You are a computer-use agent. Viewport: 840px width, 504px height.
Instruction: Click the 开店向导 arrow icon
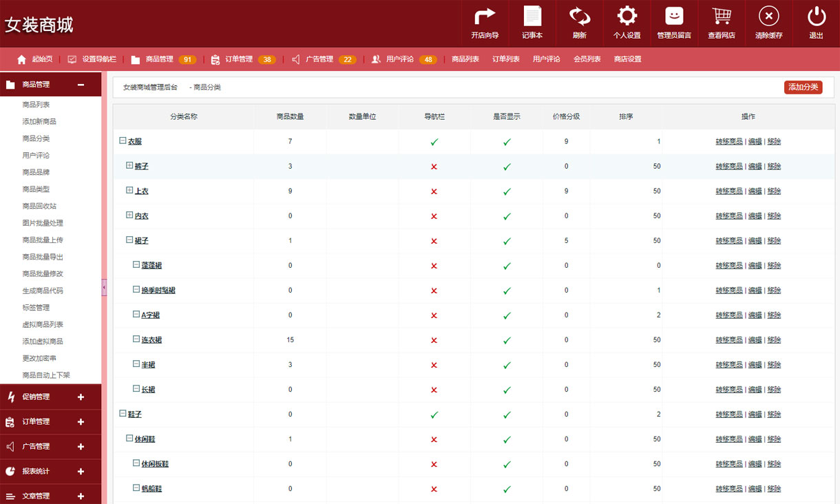(485, 17)
